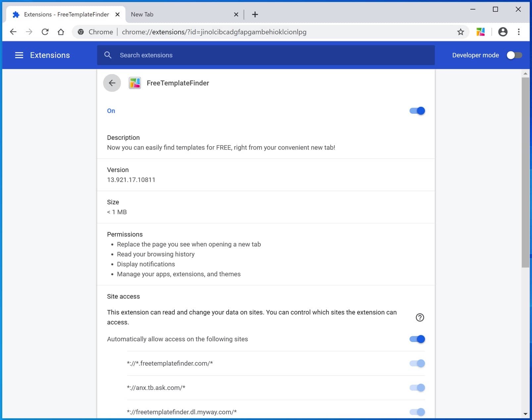Viewport: 532px width, 420px height.
Task: Click the page vertical scrollbar thumb
Action: click(x=525, y=172)
